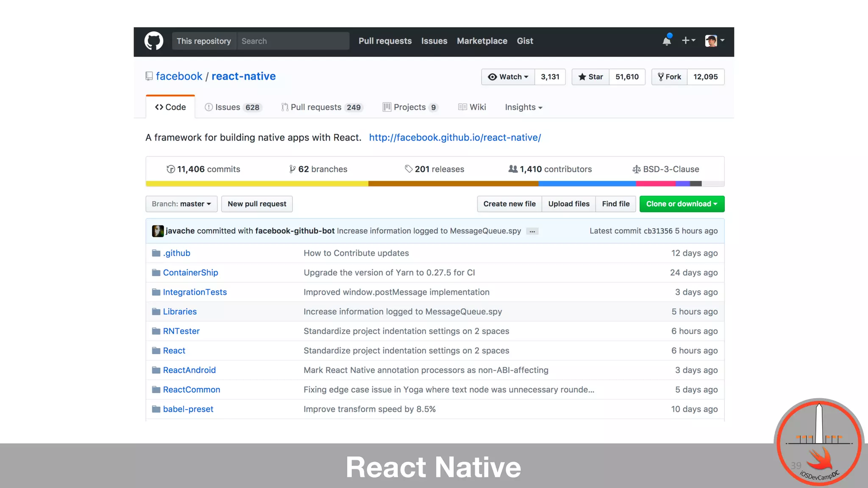
Task: Click the blue segment of the language bar
Action: 587,184
